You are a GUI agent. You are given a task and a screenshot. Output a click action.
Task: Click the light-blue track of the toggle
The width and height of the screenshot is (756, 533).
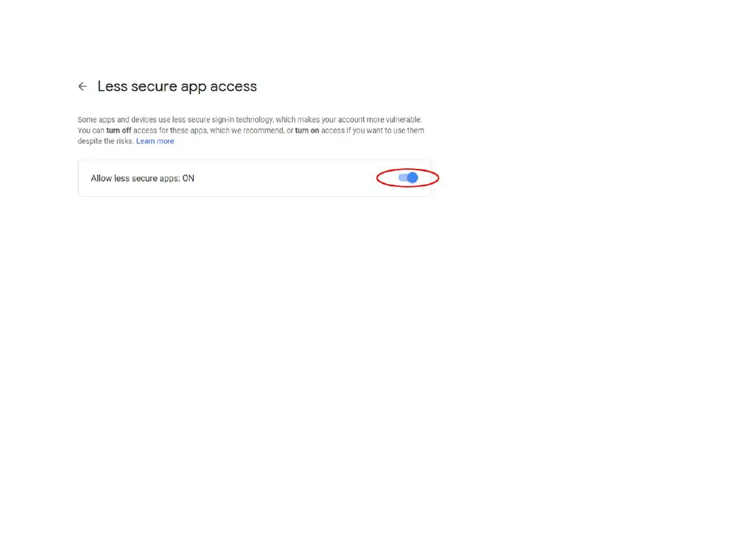[x=402, y=177]
